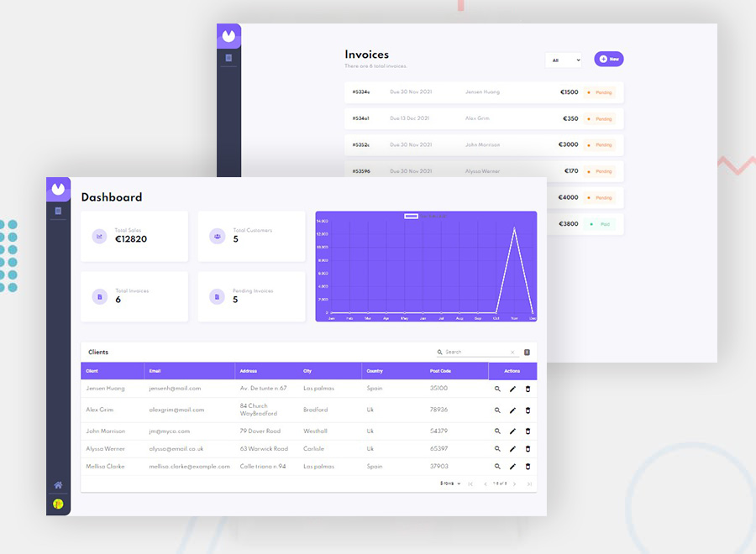Edit the Mellisa Clarke client row
Image resolution: width=756 pixels, height=554 pixels.
[x=512, y=467]
